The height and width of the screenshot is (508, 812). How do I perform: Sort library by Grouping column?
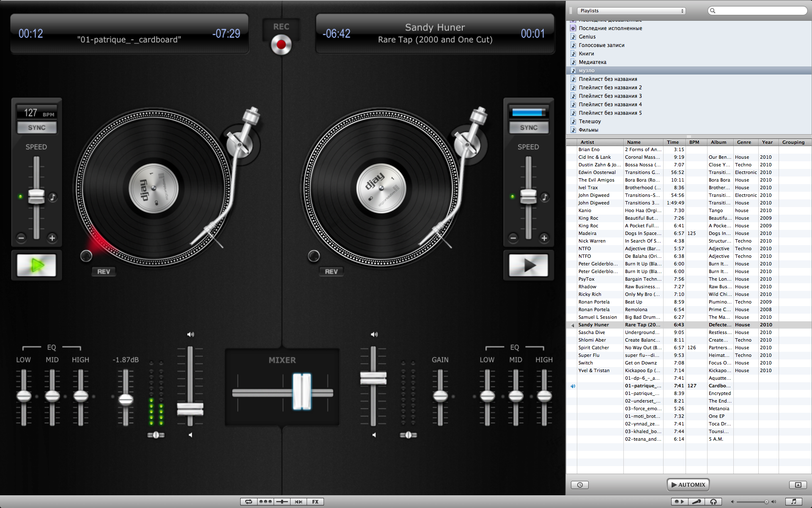coord(795,142)
